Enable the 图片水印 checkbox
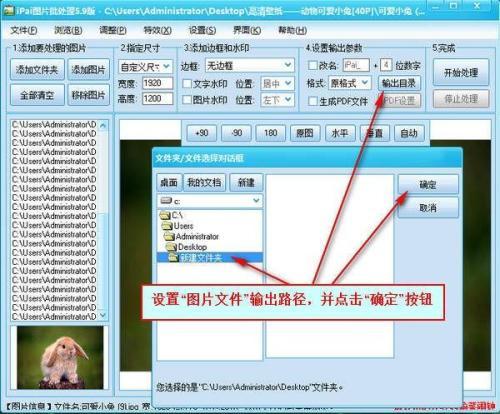Screen dimensions: 500x414 (x=187, y=99)
